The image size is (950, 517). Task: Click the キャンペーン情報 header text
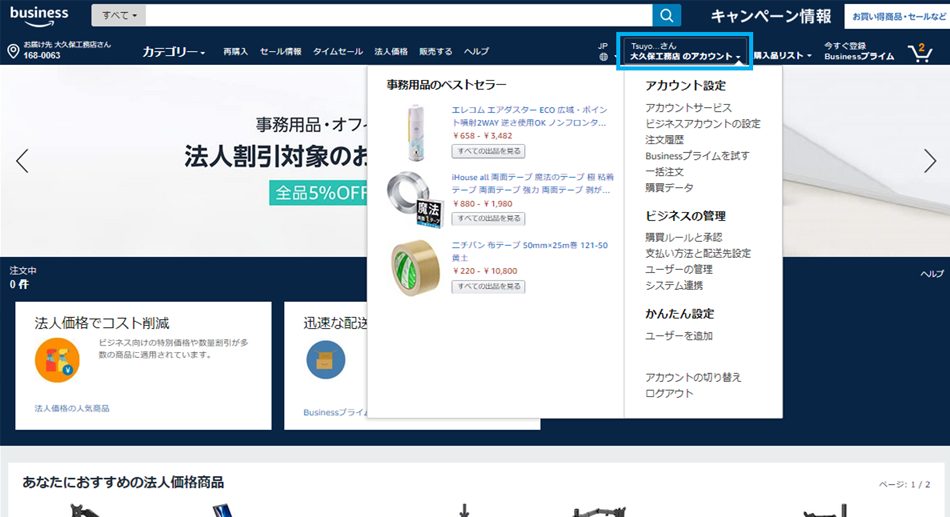point(771,16)
